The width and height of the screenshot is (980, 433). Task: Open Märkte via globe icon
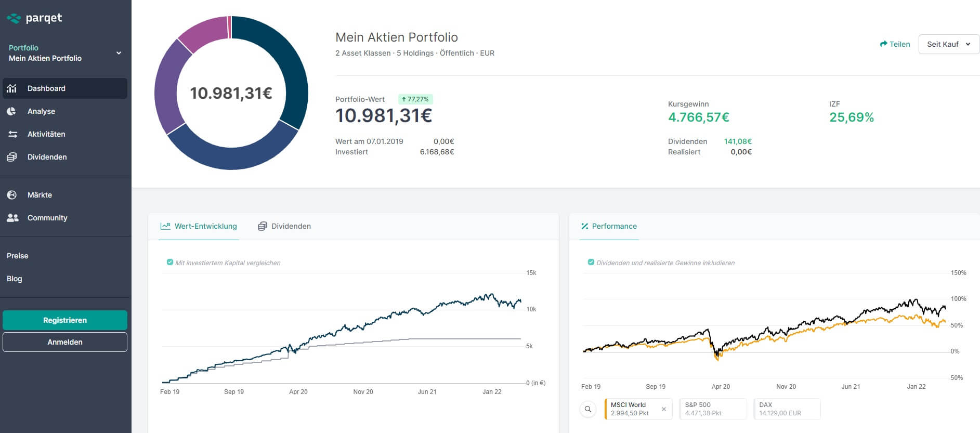[12, 195]
